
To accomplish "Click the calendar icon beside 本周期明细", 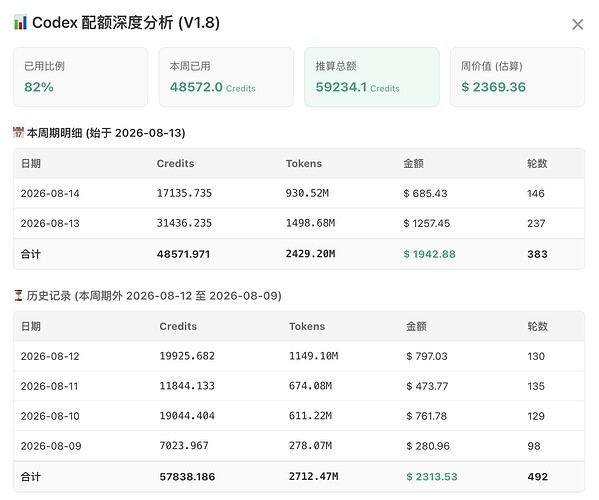I will 18,133.
